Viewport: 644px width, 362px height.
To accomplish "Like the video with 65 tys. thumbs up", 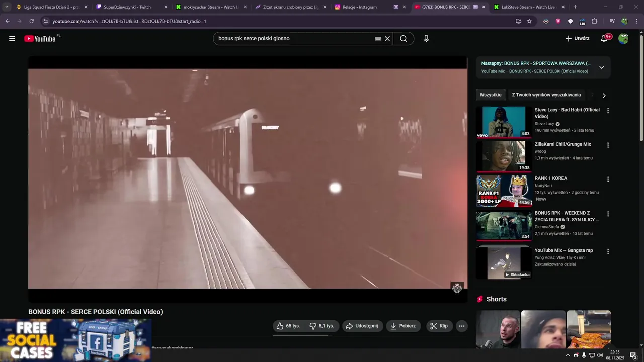I will coord(289,326).
